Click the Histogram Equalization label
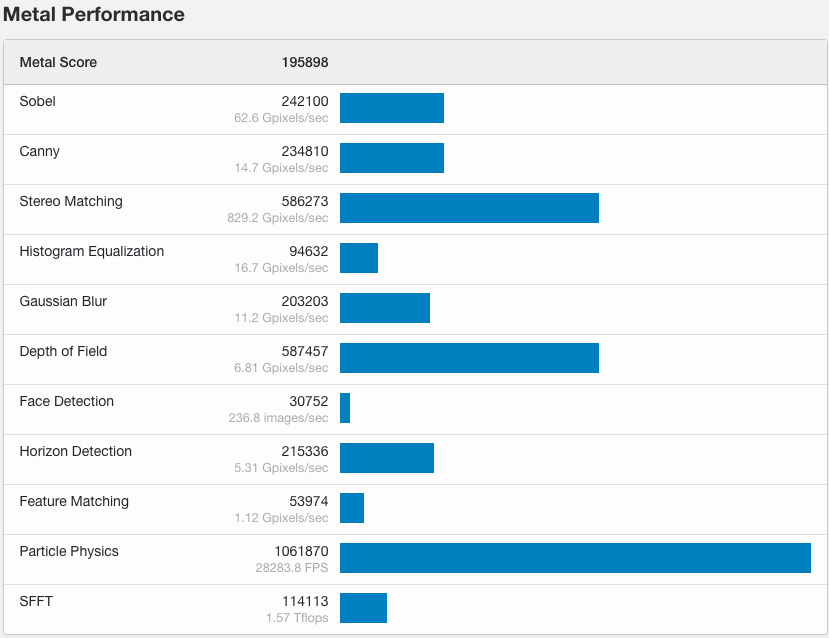Screen dimensions: 829x638 92,251
